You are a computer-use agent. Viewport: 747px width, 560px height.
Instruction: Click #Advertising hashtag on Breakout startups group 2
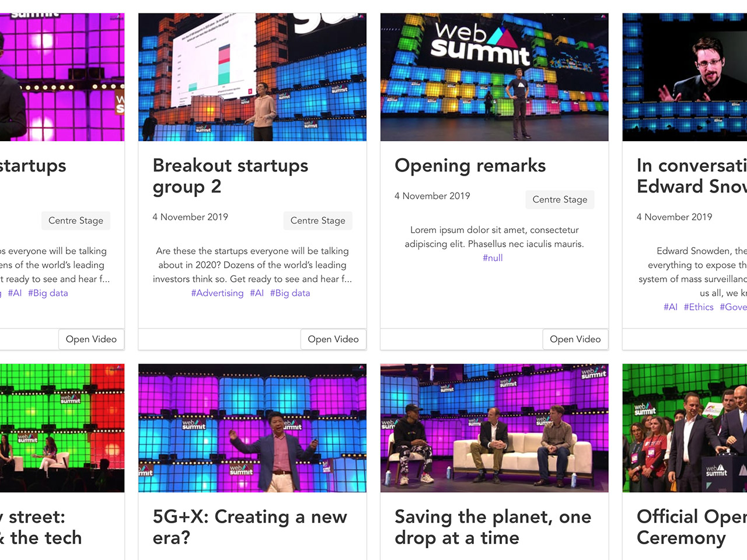[x=217, y=293]
